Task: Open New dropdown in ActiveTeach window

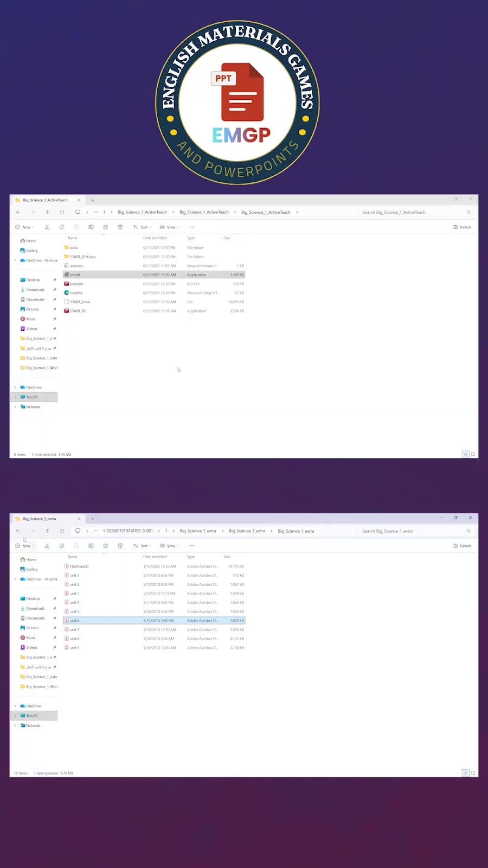Action: tap(24, 227)
